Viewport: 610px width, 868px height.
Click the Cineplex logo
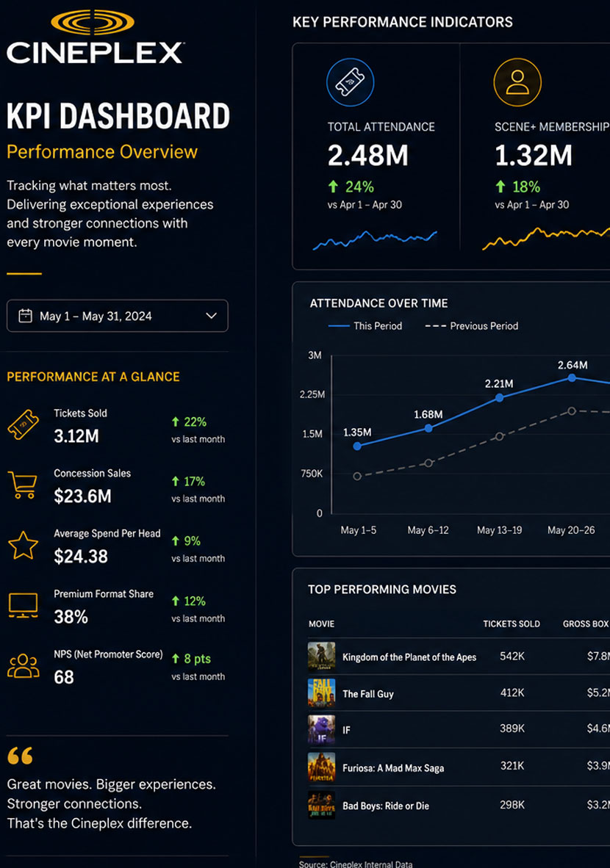[94, 37]
